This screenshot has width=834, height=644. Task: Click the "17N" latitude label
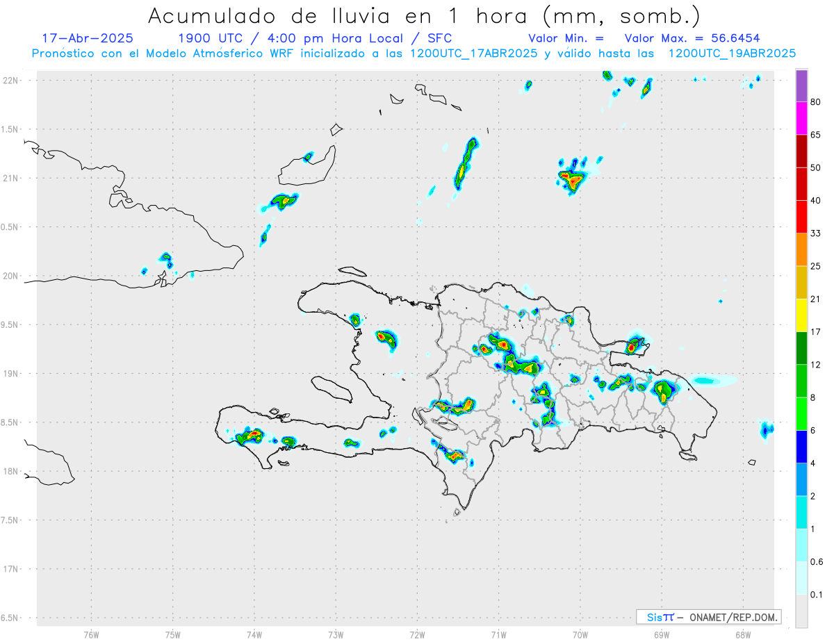tap(10, 569)
